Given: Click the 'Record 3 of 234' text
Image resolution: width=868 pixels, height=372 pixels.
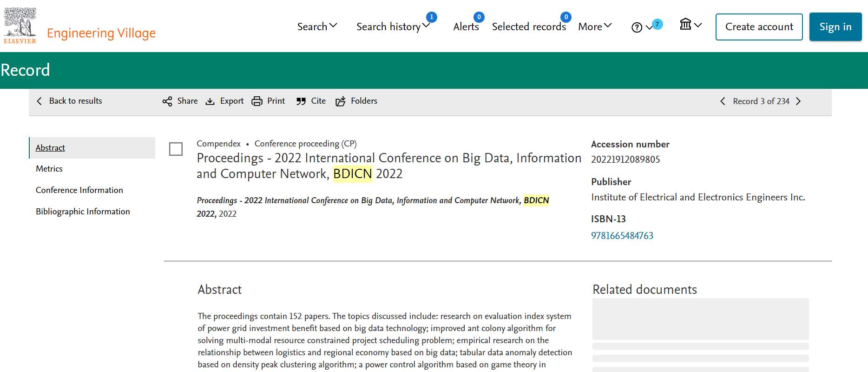Looking at the screenshot, I should click(x=761, y=101).
